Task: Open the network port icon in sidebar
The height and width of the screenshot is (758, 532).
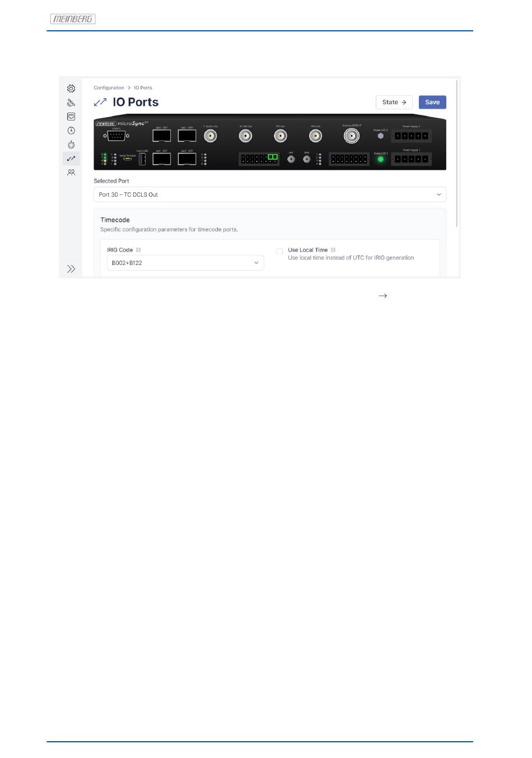Action: point(71,117)
